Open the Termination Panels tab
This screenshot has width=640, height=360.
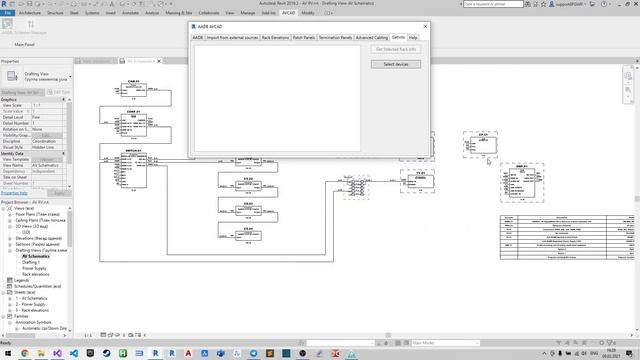[335, 38]
